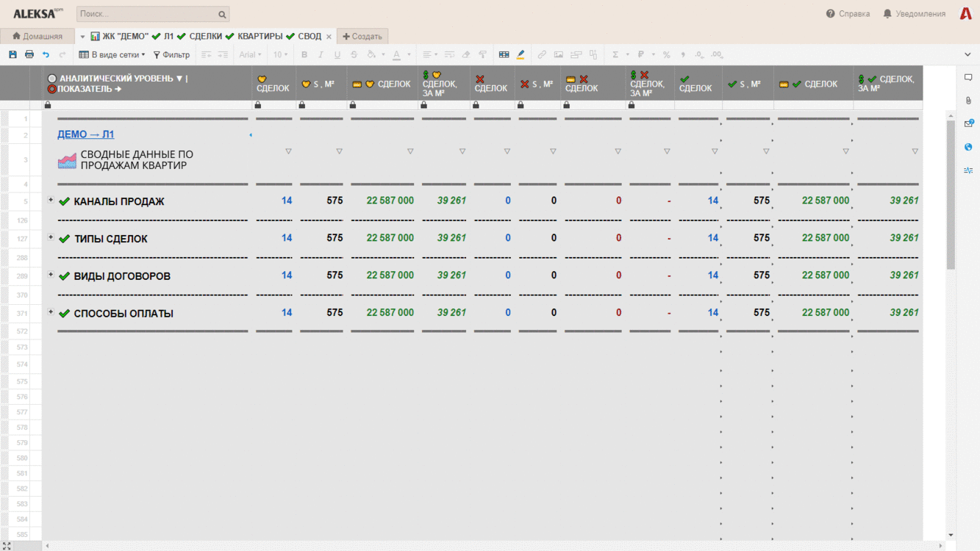Insert a sum with the sigma icon
980x551 pixels.
[615, 54]
